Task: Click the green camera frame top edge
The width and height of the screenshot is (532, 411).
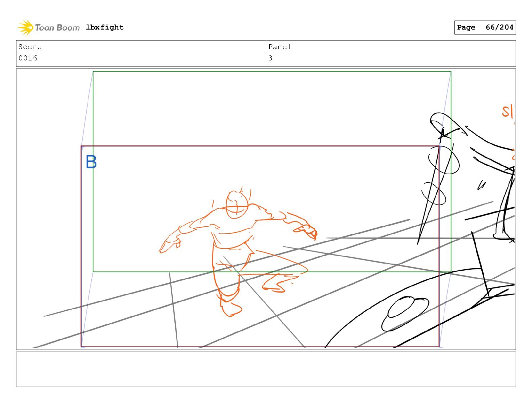Action: (272, 71)
